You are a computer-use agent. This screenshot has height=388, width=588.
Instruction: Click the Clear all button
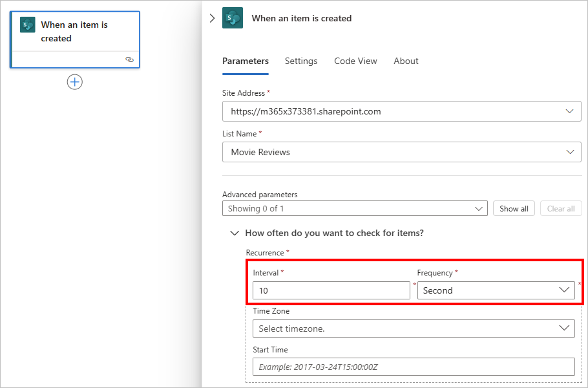coord(561,208)
